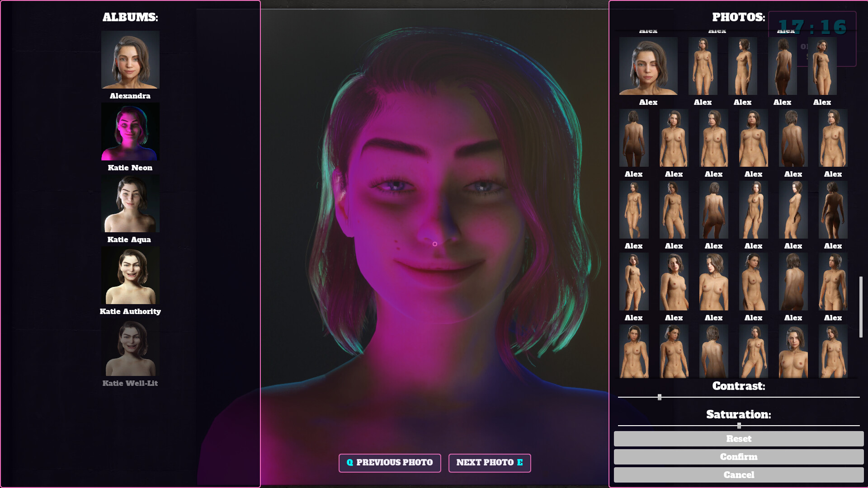Open the Alexandra album
The width and height of the screenshot is (868, 488).
pos(130,60)
